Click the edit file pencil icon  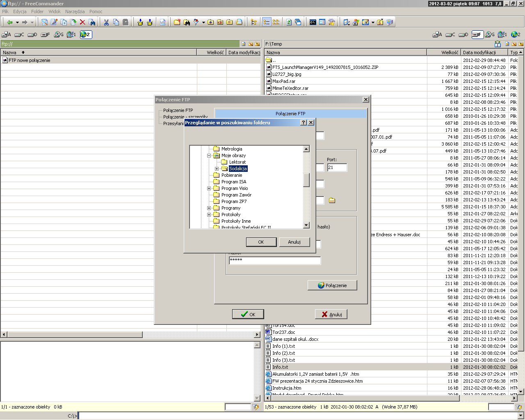point(54,22)
